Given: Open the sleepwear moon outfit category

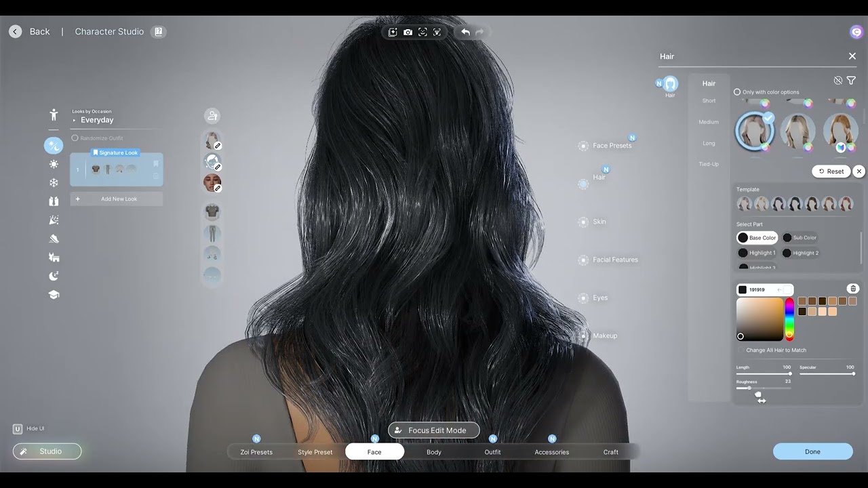Looking at the screenshot, I should click(54, 276).
